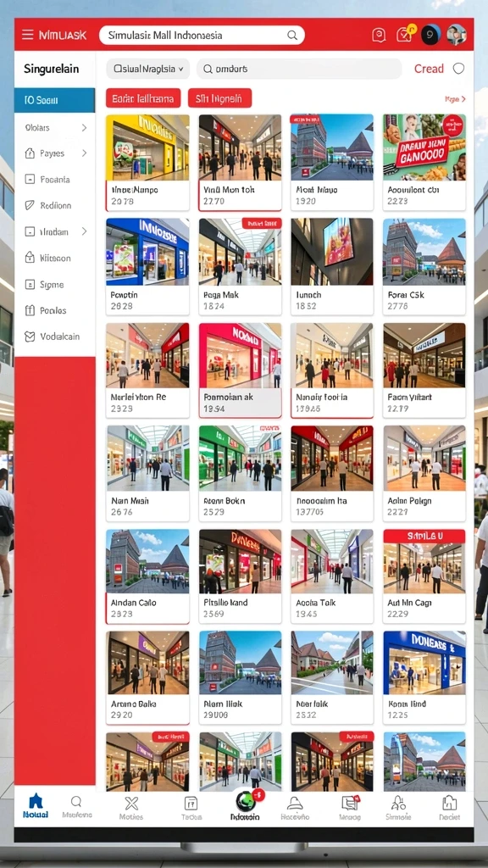The image size is (488, 868).
Task: Open the Noer lalik card
Action: (x=332, y=677)
